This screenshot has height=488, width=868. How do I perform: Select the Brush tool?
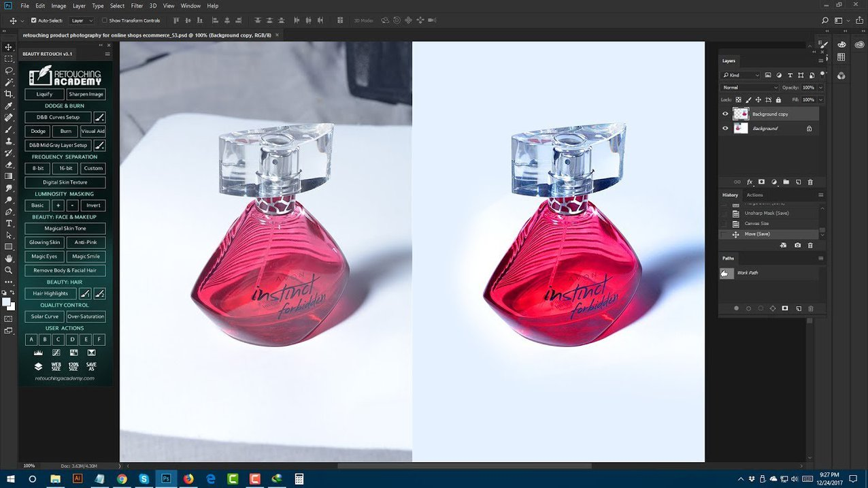point(9,129)
